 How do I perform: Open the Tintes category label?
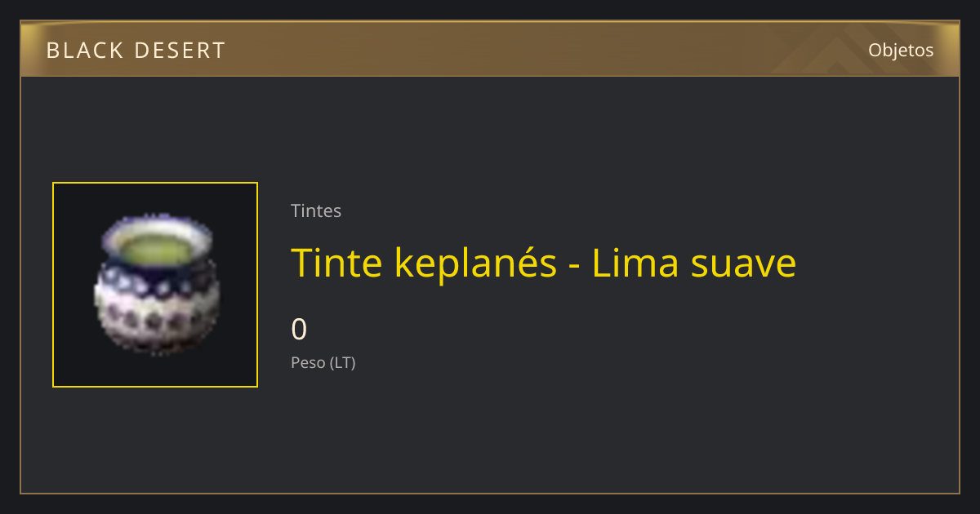[316, 210]
